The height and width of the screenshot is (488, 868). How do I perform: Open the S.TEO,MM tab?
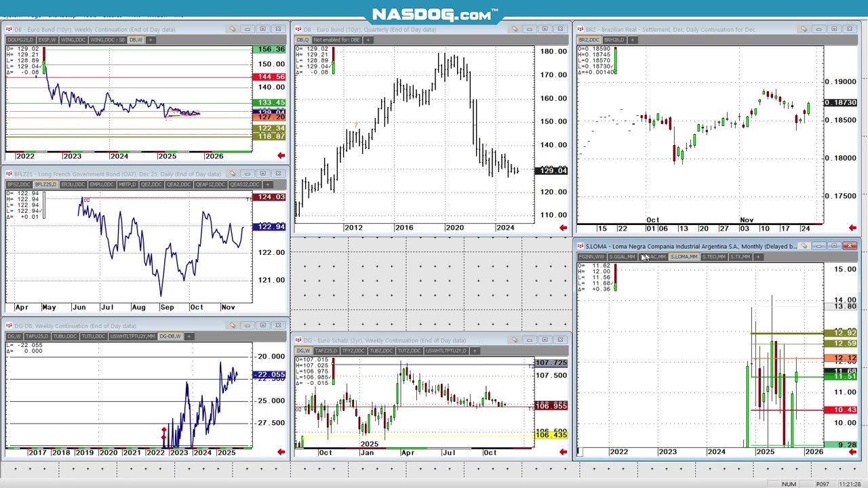(x=713, y=257)
